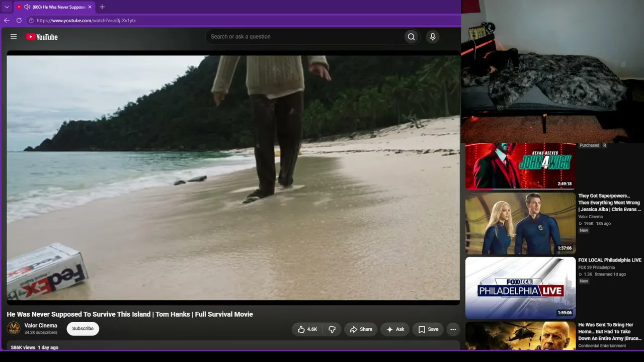
Task: Open the Valor Cinema channel avatar
Action: [x=14, y=329]
